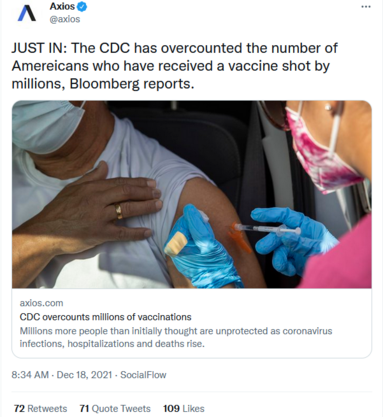View the 71 Quote Tweets list
This screenshot has height=417, width=383.
point(115,409)
